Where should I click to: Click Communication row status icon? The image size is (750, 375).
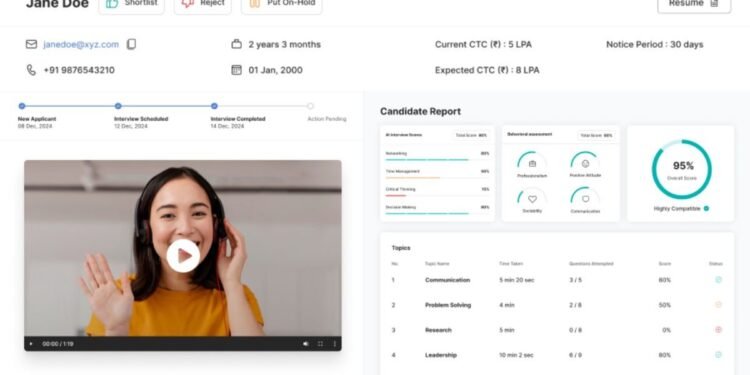tap(718, 280)
